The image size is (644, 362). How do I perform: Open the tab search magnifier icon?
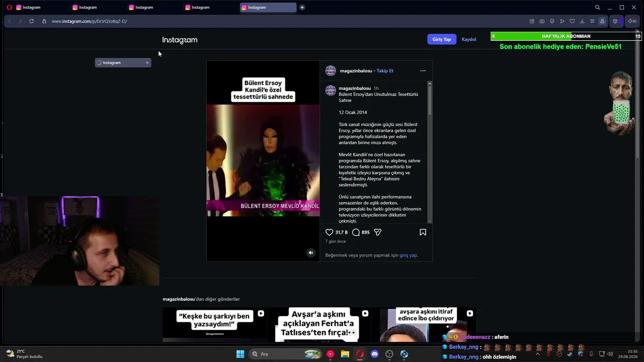click(x=598, y=8)
